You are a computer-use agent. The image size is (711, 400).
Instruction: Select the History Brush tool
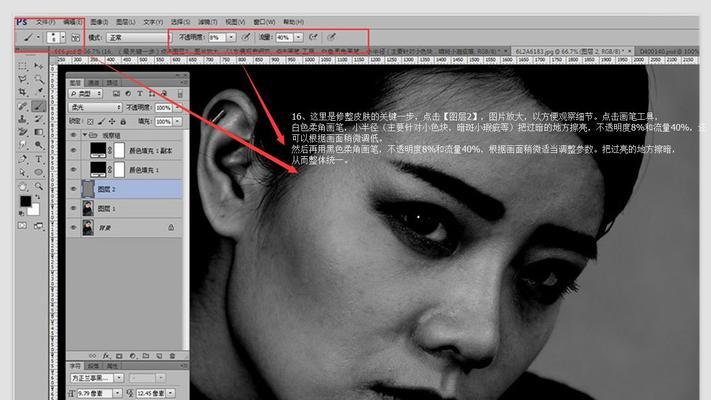point(39,119)
